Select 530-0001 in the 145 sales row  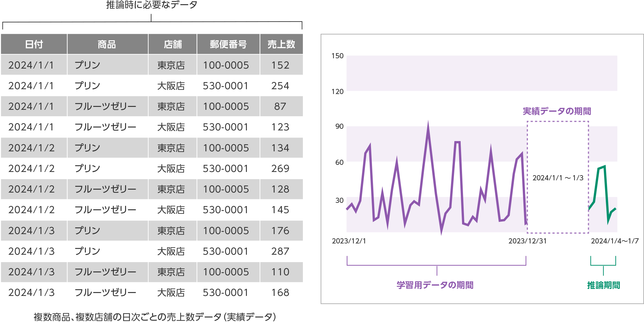(226, 210)
